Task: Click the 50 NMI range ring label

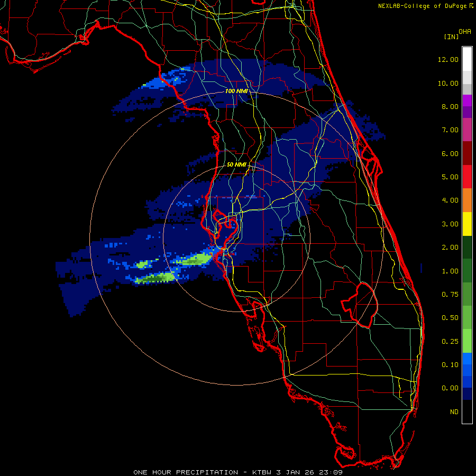Action: point(236,164)
